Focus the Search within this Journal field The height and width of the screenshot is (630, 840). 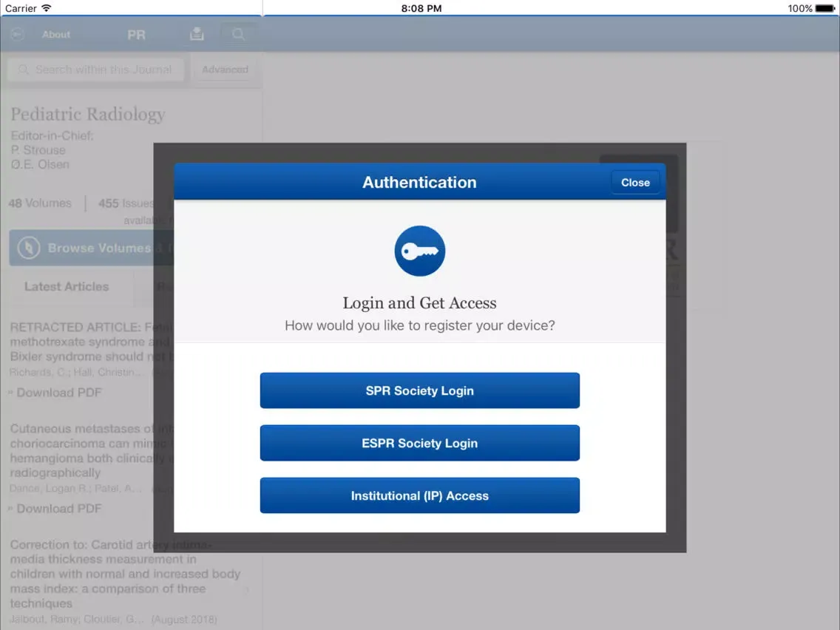96,70
